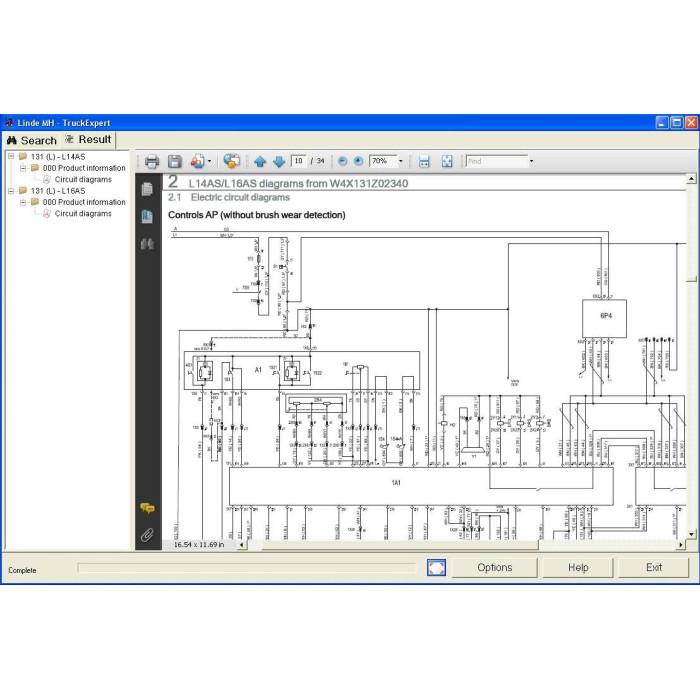Click the zoom in plus icon
The width and height of the screenshot is (700, 700).
(358, 161)
